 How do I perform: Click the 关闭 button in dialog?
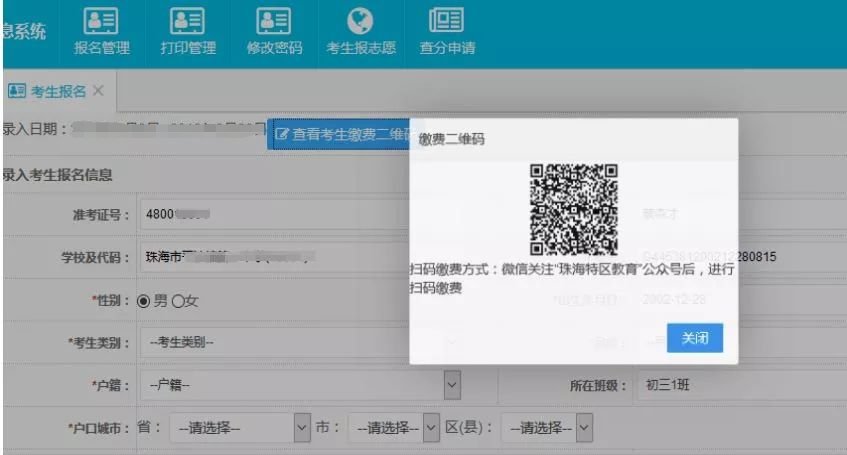[x=694, y=338]
